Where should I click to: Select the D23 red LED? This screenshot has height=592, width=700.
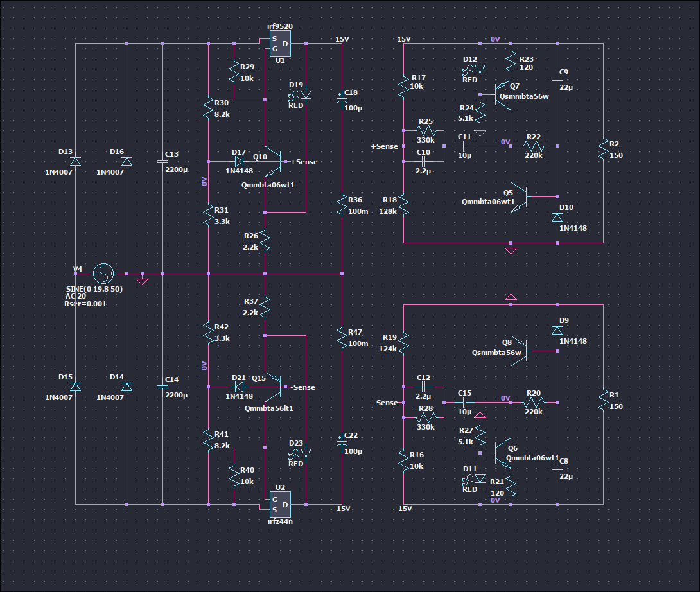coord(301,453)
